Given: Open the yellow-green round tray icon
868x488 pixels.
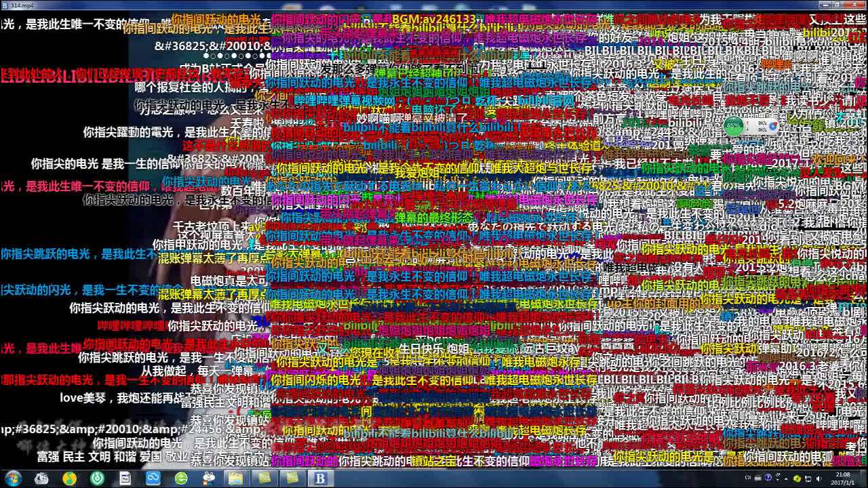Looking at the screenshot, I should coord(797,479).
